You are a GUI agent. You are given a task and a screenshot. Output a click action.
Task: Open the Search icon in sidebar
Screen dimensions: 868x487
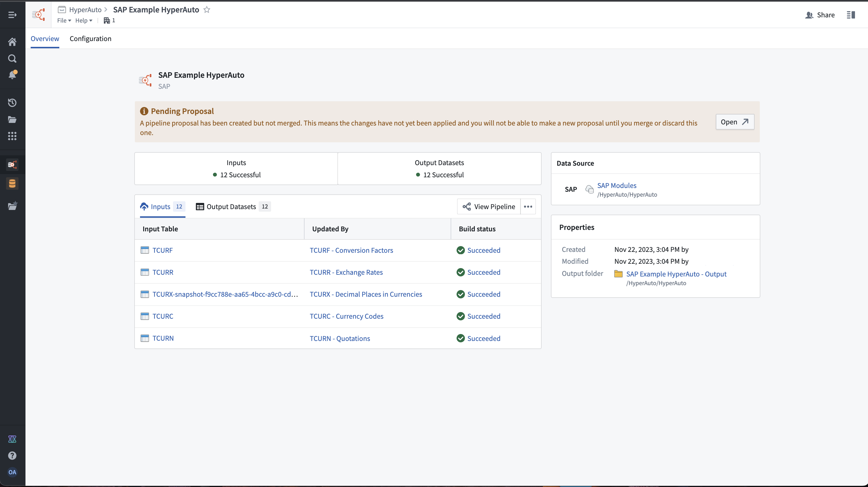click(12, 59)
